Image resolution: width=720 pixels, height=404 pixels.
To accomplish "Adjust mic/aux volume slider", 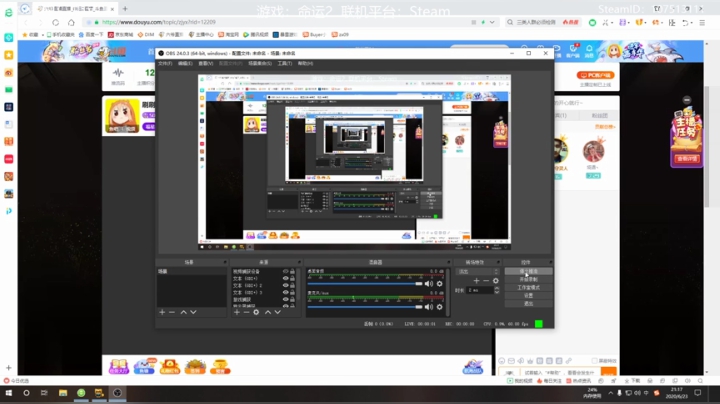I will pyautogui.click(x=365, y=307).
